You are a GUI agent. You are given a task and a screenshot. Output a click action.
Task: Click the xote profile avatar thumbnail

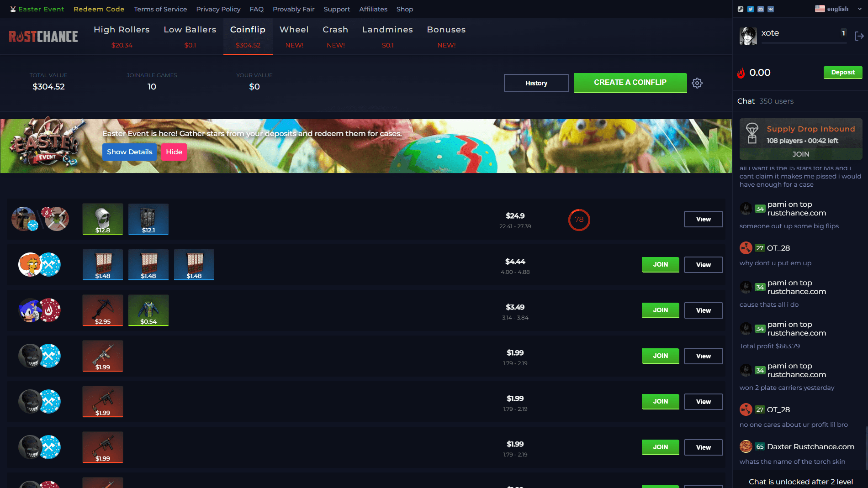coord(748,35)
